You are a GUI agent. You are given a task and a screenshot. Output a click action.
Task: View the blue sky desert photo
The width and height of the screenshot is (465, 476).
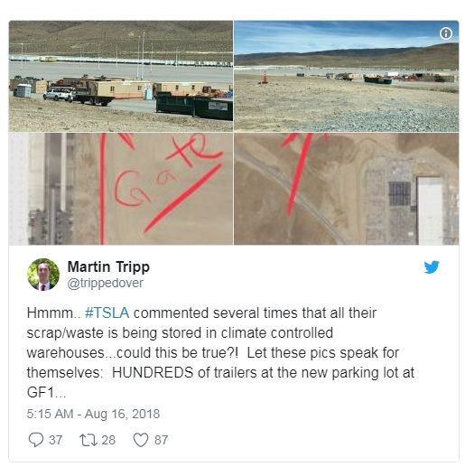click(347, 76)
